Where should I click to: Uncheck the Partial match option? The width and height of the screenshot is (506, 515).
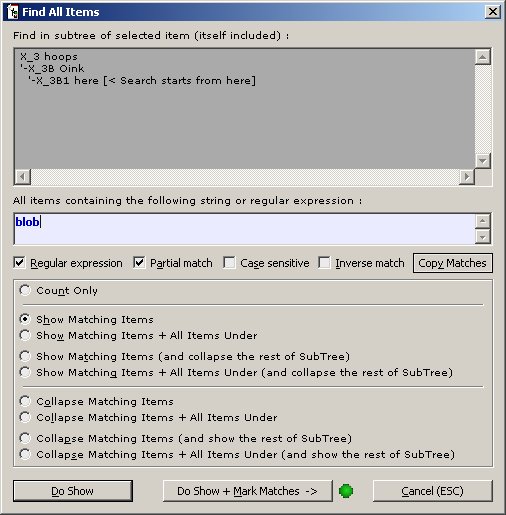click(139, 263)
